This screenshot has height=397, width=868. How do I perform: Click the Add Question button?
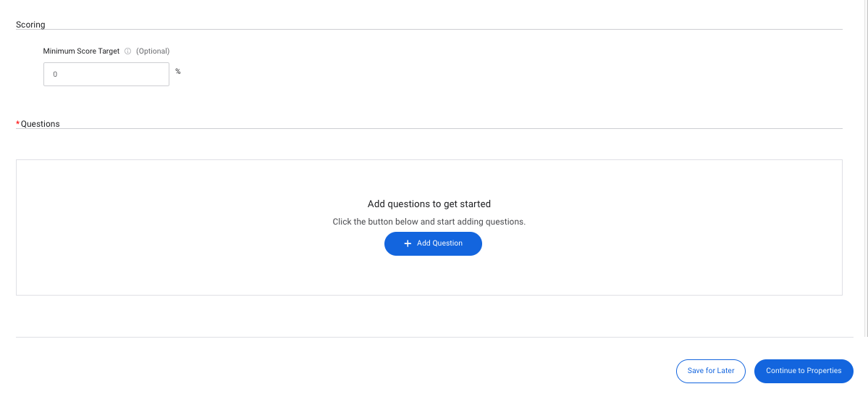[433, 243]
